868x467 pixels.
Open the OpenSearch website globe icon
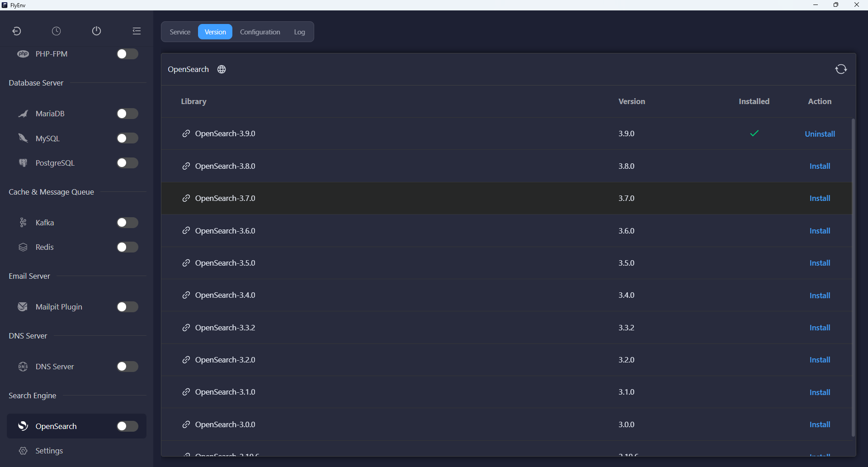pos(222,69)
